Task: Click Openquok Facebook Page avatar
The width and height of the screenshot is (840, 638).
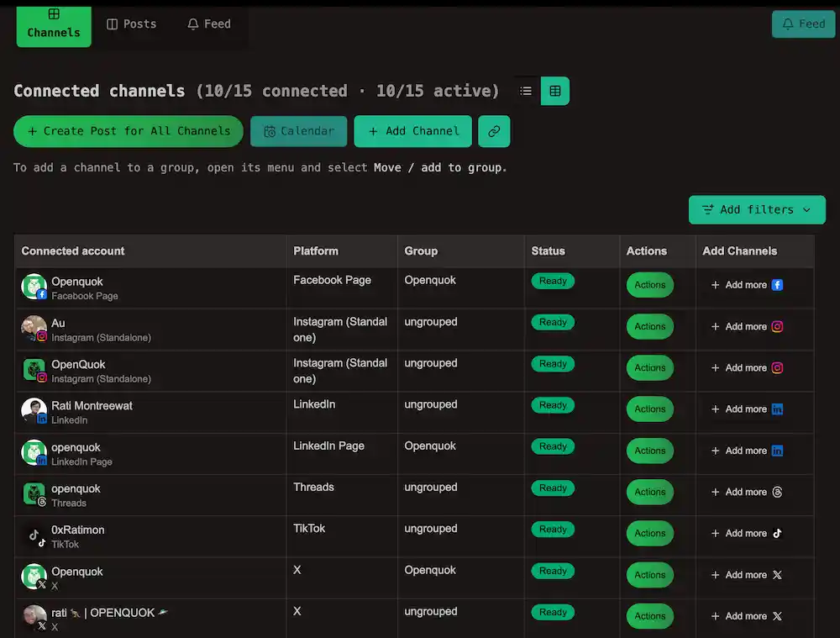Action: [34, 287]
